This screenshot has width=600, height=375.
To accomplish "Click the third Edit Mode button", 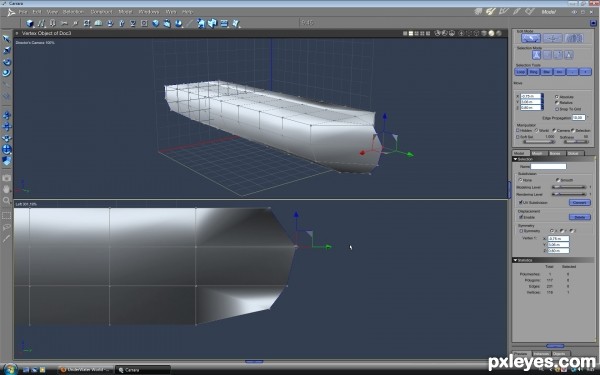I will 574,38.
